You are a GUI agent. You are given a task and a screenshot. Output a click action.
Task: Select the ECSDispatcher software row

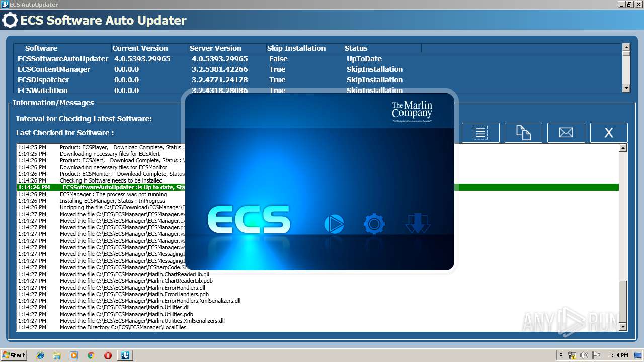pyautogui.click(x=318, y=80)
